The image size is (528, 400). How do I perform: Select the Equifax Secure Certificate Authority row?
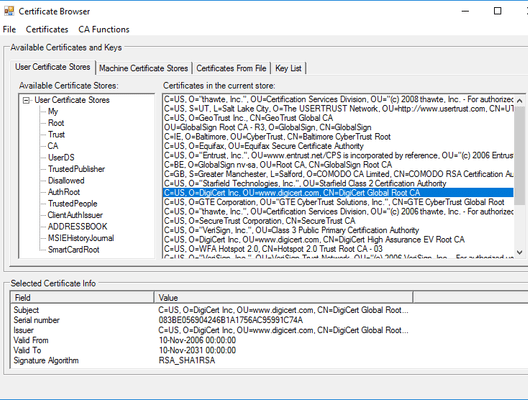(338, 146)
